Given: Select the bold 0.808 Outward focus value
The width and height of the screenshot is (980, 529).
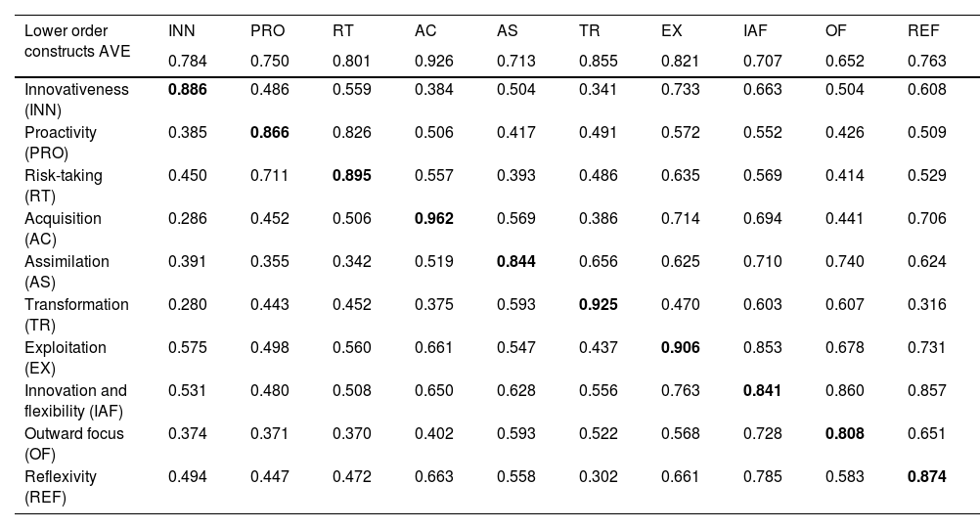Looking at the screenshot, I should coord(845,433).
